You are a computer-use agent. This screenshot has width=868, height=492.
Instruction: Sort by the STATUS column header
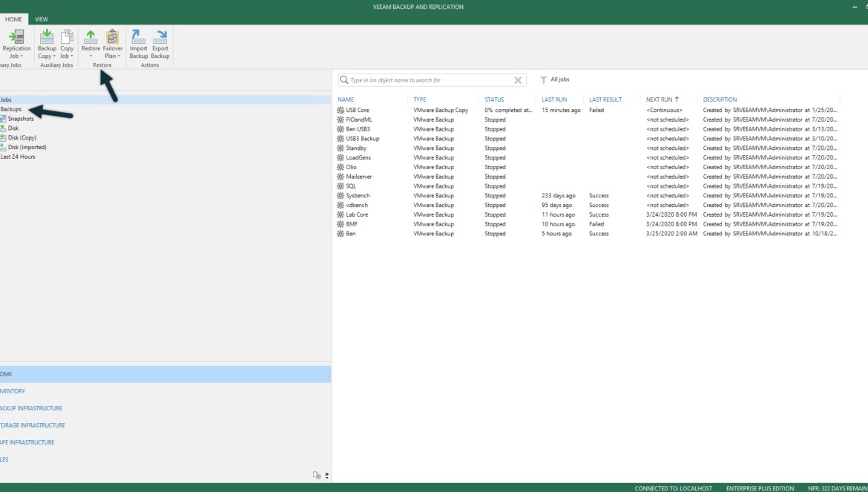(494, 99)
